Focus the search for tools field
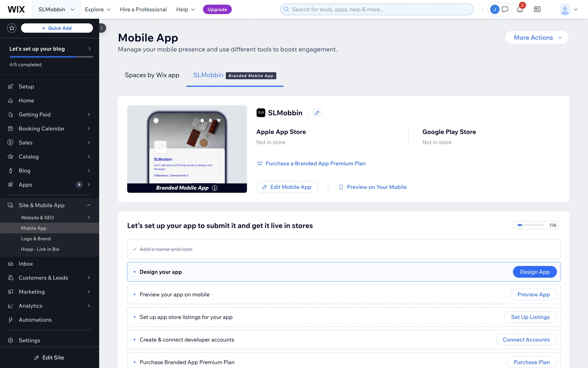 [377, 10]
